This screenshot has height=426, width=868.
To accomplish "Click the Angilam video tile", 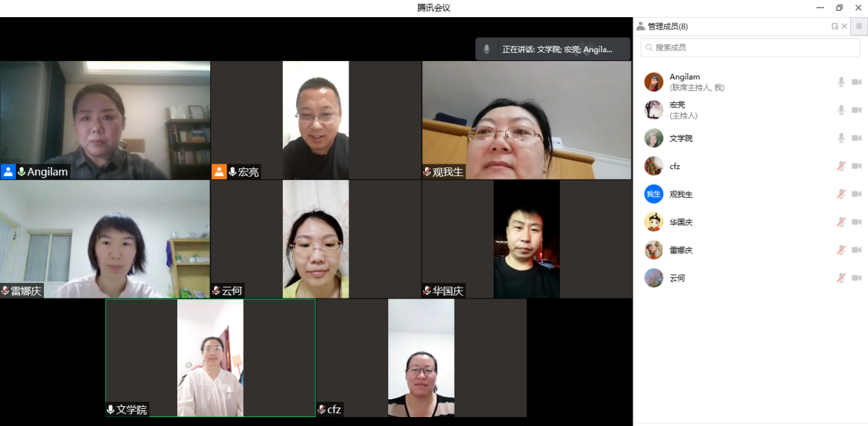I will [105, 120].
